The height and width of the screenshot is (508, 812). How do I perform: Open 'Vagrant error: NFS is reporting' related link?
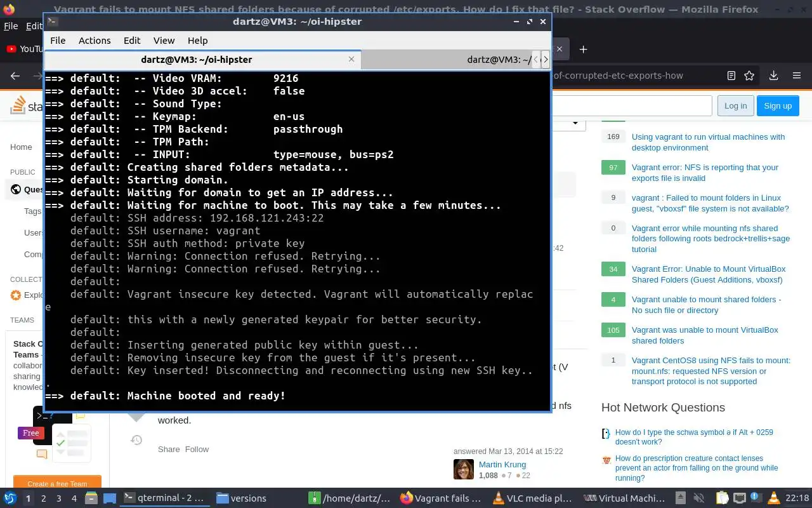[x=705, y=173]
